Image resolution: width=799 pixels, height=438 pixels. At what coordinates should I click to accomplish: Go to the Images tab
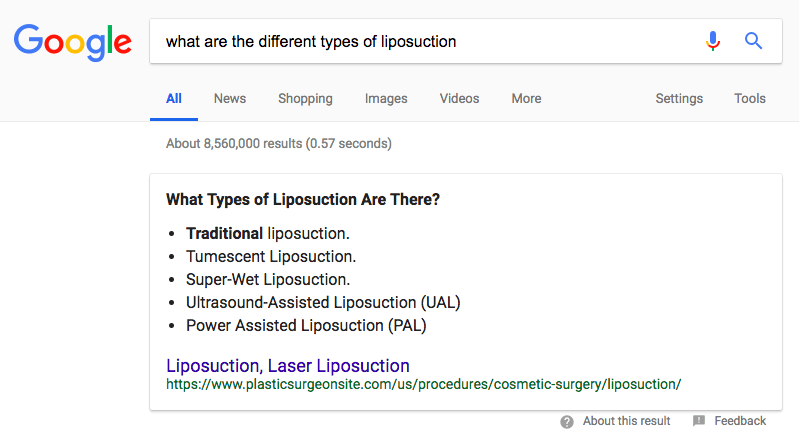click(x=386, y=99)
